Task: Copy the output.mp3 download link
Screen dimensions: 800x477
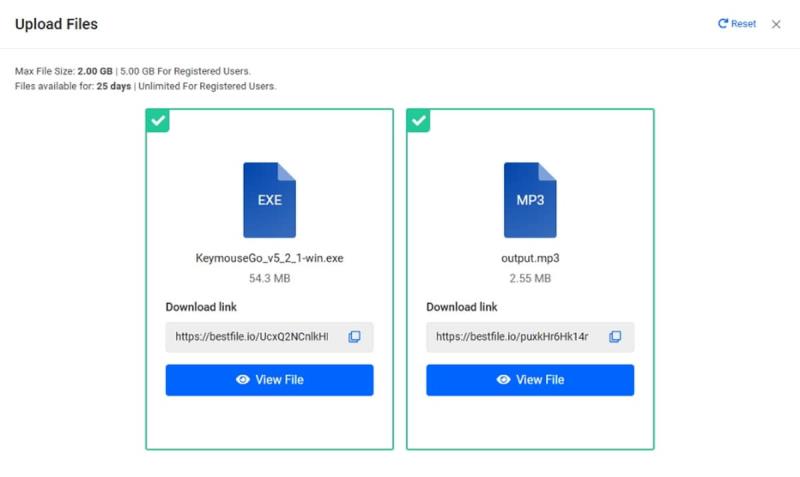Action: click(615, 337)
